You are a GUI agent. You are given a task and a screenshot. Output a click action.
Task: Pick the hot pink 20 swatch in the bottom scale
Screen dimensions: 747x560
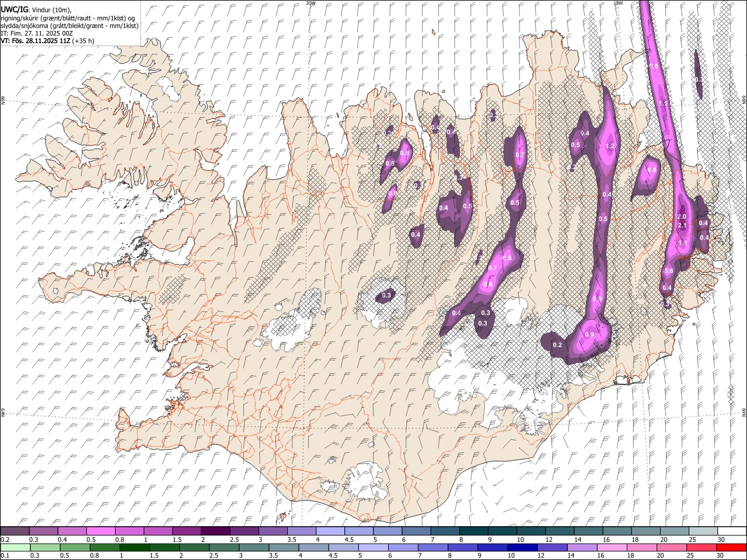[x=672, y=548]
